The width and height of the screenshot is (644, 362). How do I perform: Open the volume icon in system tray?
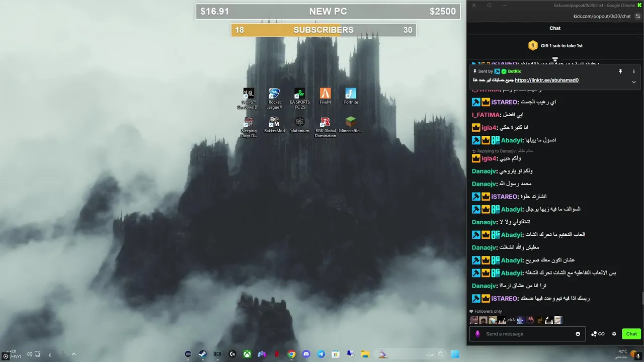click(29, 354)
